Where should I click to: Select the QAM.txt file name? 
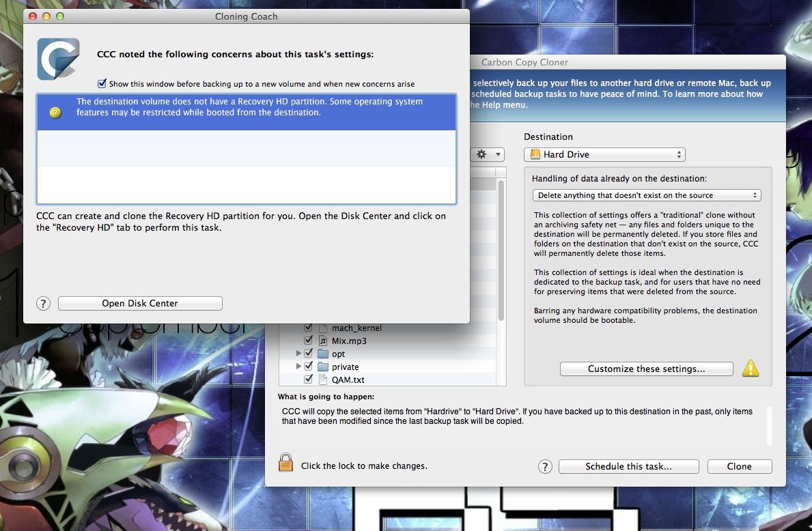pyautogui.click(x=348, y=380)
